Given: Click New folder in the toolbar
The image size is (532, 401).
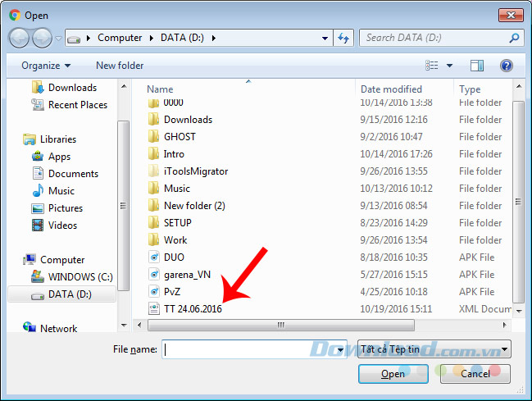Looking at the screenshot, I should coord(120,66).
